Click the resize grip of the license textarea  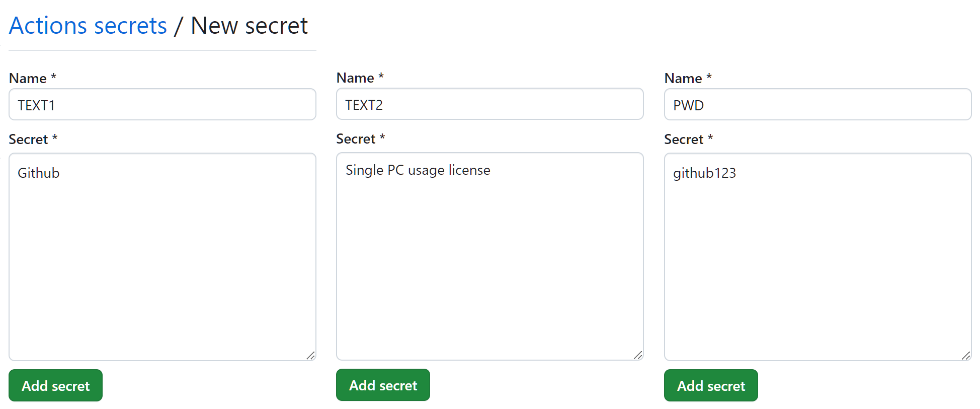638,355
